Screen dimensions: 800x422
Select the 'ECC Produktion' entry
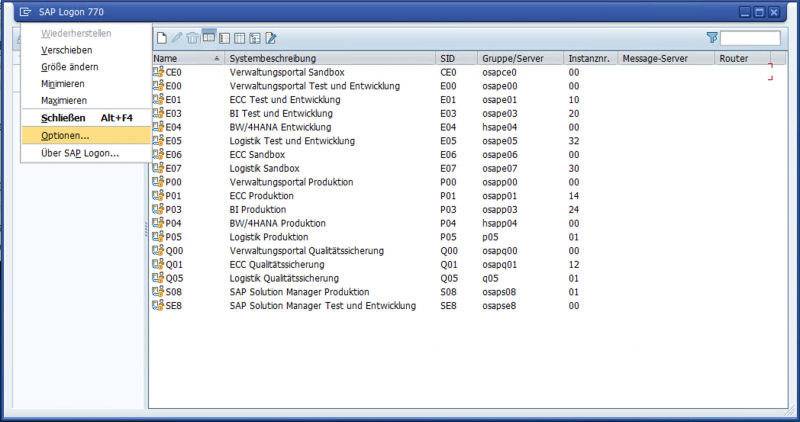click(261, 196)
